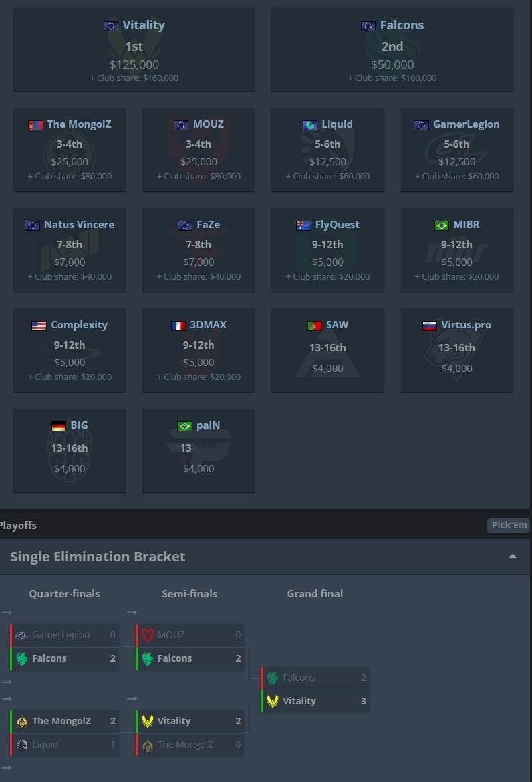Collapse the Single Elimination Bracket section
Screen dimensions: 532x782
coord(513,556)
